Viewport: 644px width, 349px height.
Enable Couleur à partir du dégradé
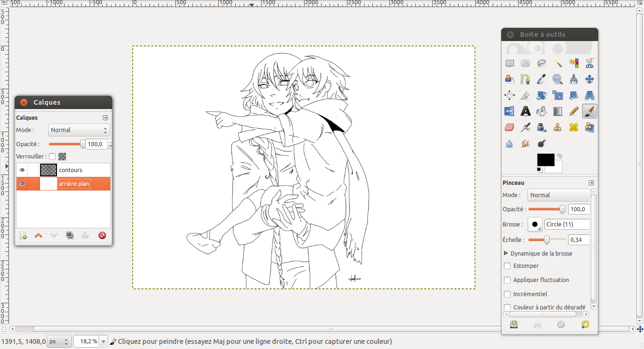[507, 307]
